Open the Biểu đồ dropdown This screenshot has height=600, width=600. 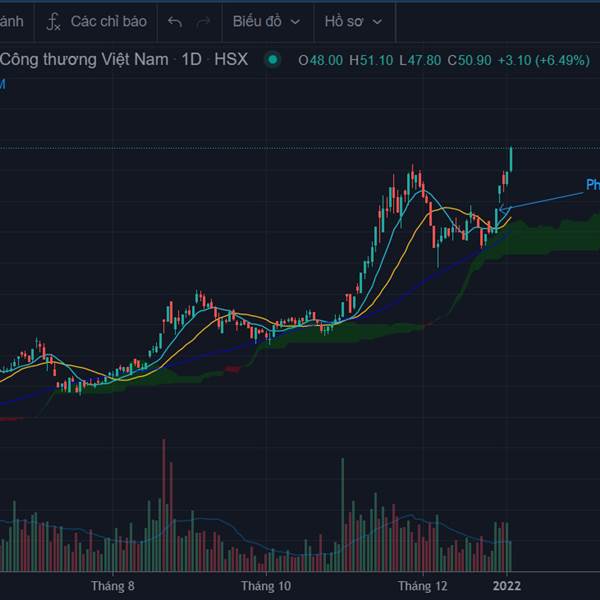267,21
